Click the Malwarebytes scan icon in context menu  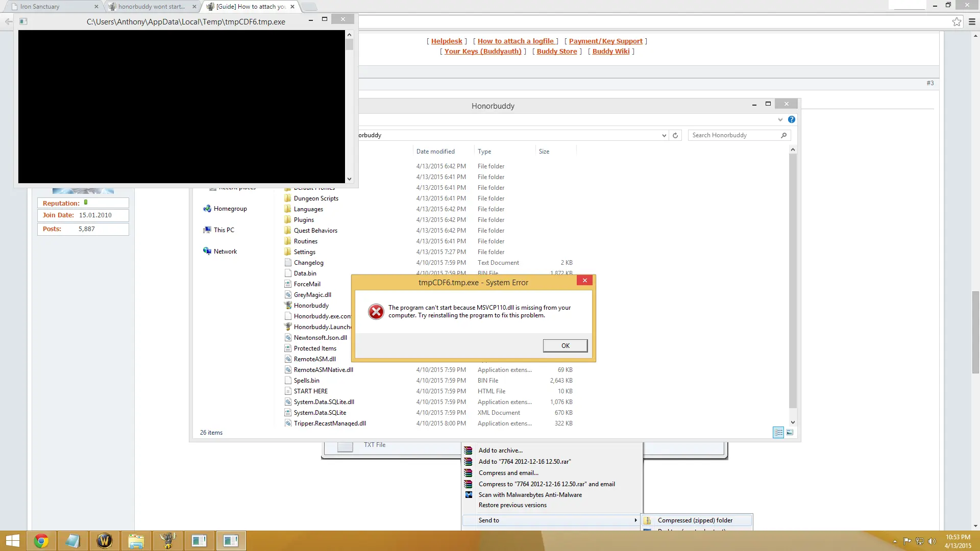[468, 495]
